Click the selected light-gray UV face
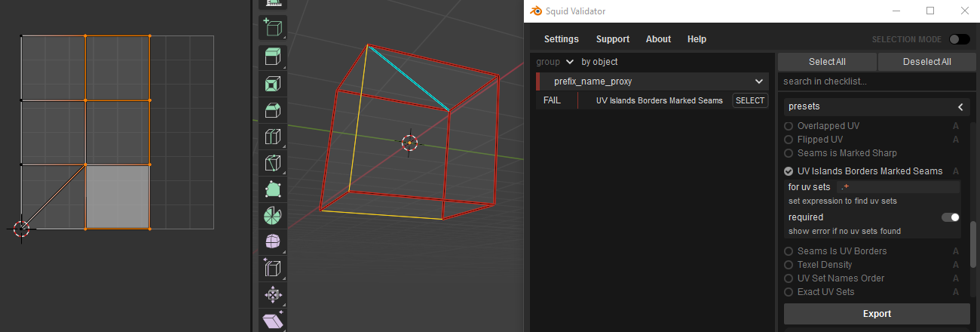The width and height of the screenshot is (980, 332). click(x=117, y=196)
